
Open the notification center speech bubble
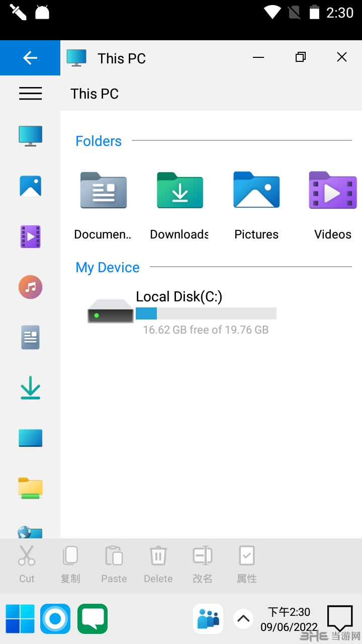[x=340, y=618]
